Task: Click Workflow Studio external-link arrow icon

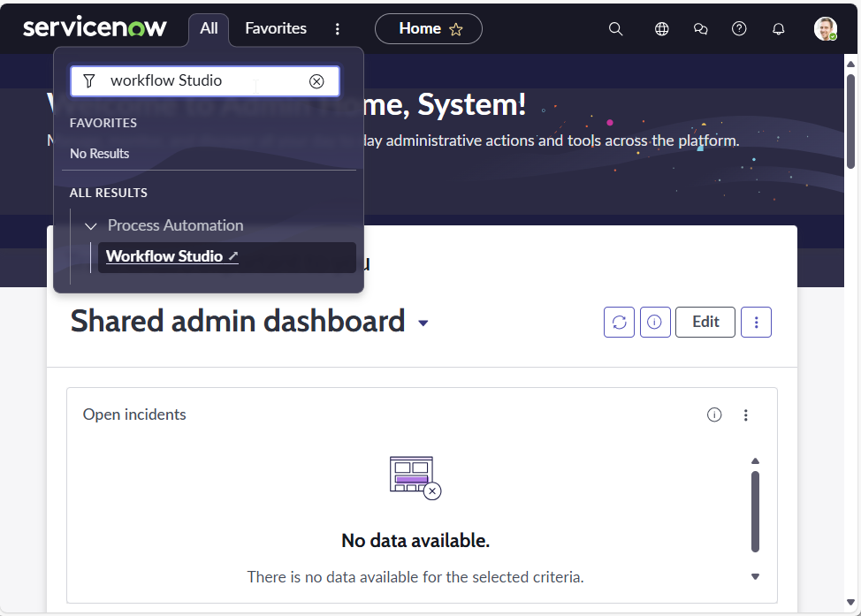Action: [x=232, y=255]
